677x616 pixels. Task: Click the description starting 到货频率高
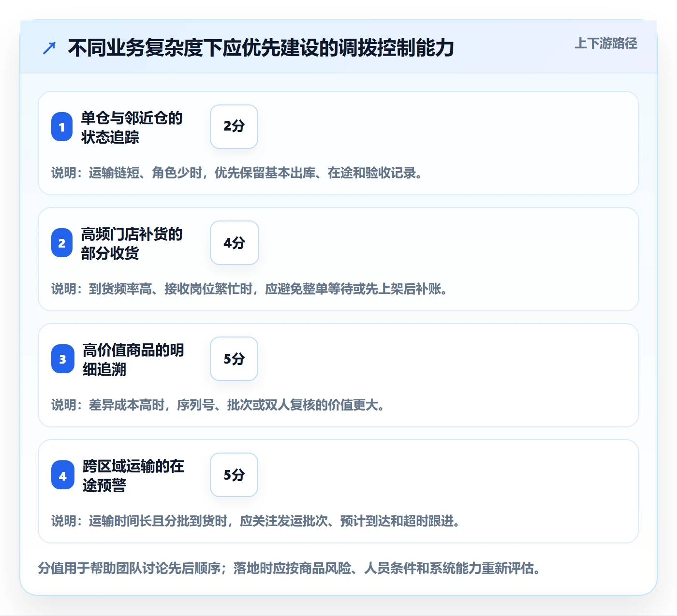250,289
